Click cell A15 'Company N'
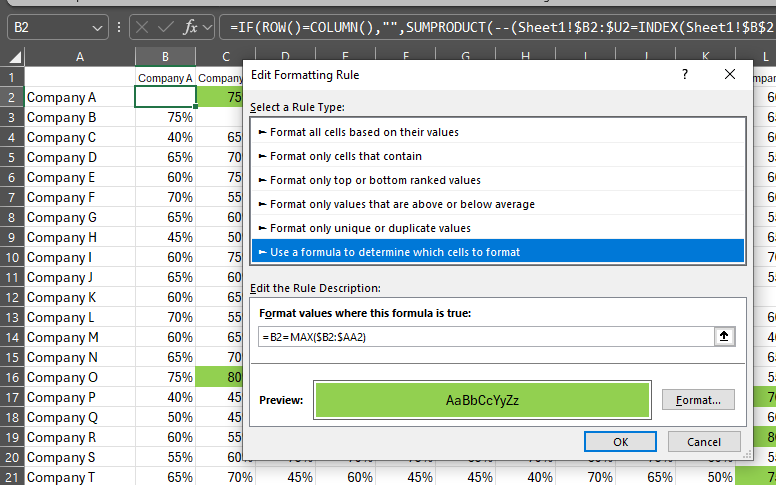The image size is (776, 485). click(x=80, y=357)
